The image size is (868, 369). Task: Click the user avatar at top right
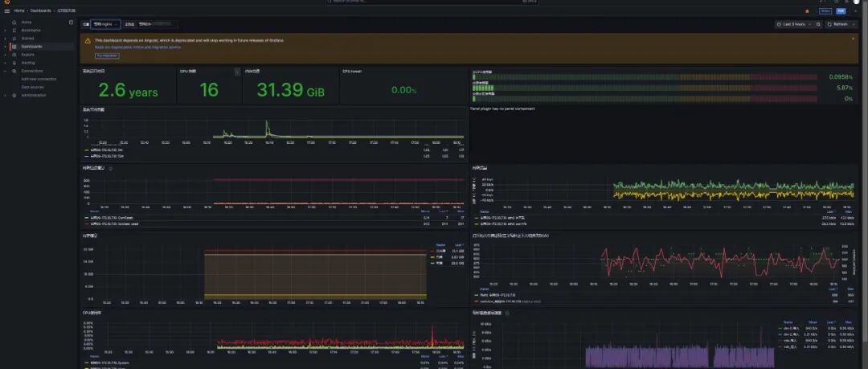[x=857, y=2]
